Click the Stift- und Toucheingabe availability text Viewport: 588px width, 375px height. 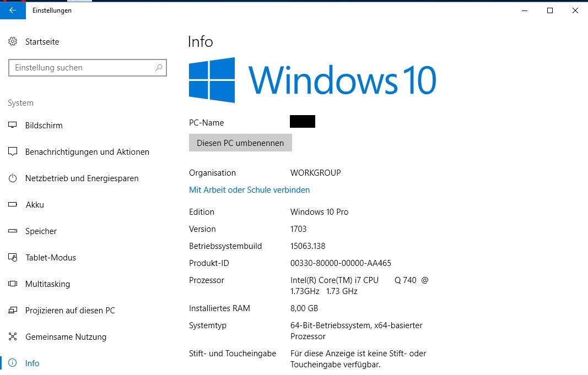coord(358,359)
